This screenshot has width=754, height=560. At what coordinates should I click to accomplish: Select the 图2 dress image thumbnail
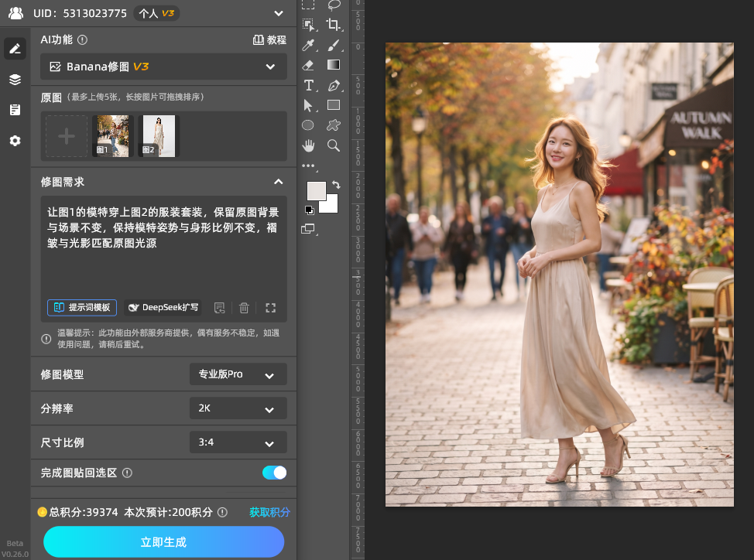coord(159,136)
